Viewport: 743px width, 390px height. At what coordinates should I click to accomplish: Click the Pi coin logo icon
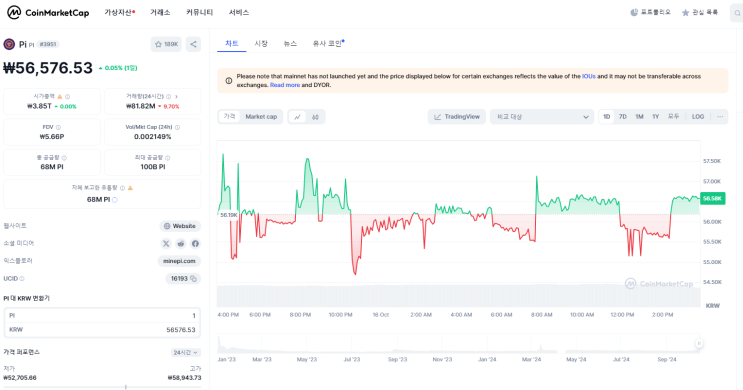(9, 44)
